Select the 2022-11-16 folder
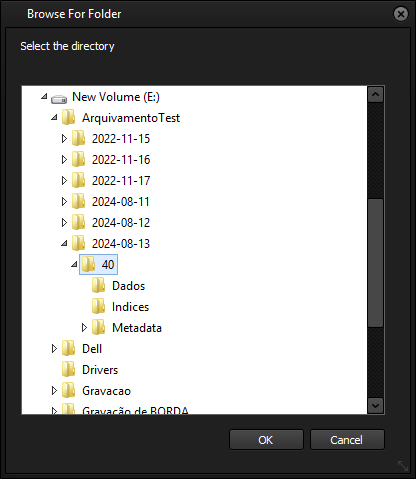This screenshot has width=416, height=479. pyautogui.click(x=121, y=160)
